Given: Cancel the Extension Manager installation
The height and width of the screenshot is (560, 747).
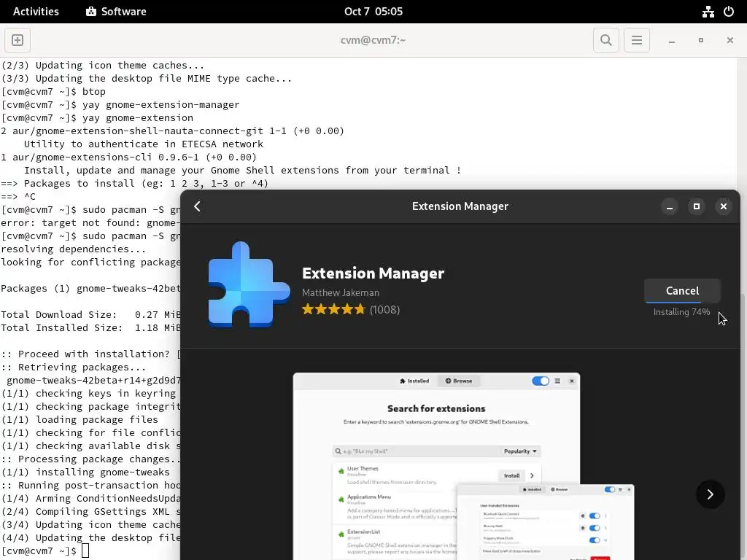Looking at the screenshot, I should pyautogui.click(x=682, y=290).
